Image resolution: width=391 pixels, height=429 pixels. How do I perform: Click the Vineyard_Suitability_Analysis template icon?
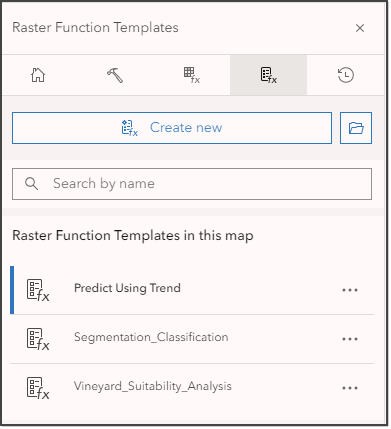pos(38,388)
